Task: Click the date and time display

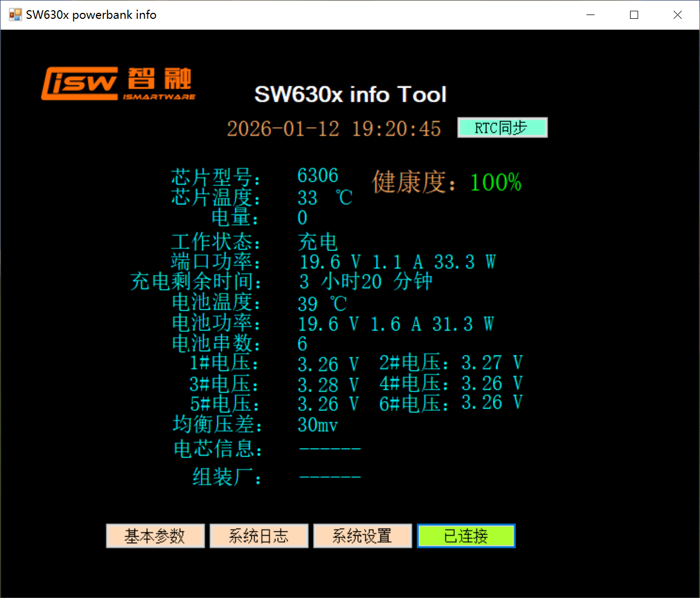Action: point(334,129)
